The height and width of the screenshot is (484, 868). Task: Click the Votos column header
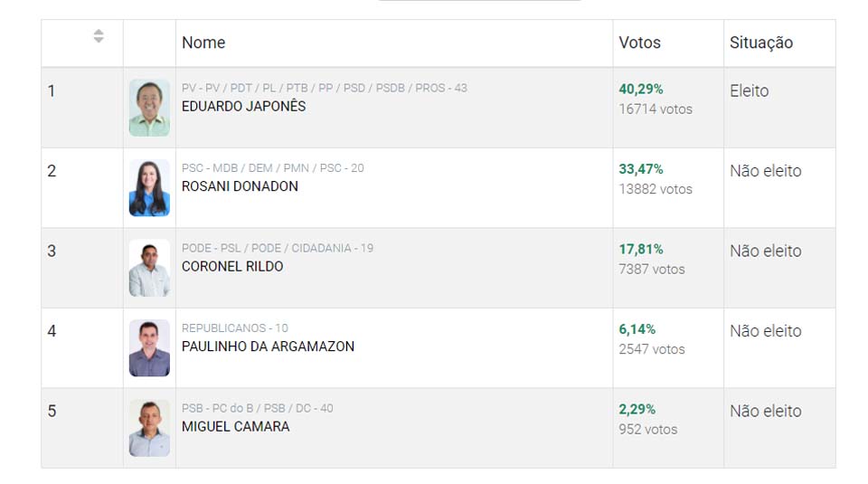click(639, 43)
